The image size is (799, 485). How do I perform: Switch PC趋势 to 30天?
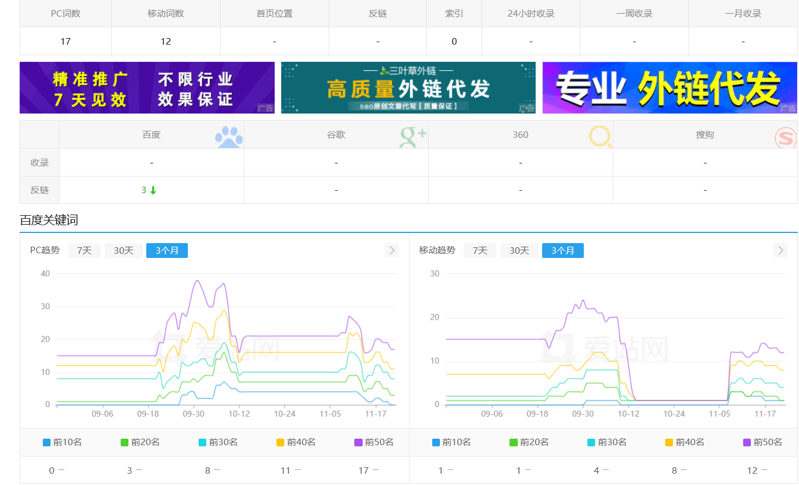click(x=123, y=251)
